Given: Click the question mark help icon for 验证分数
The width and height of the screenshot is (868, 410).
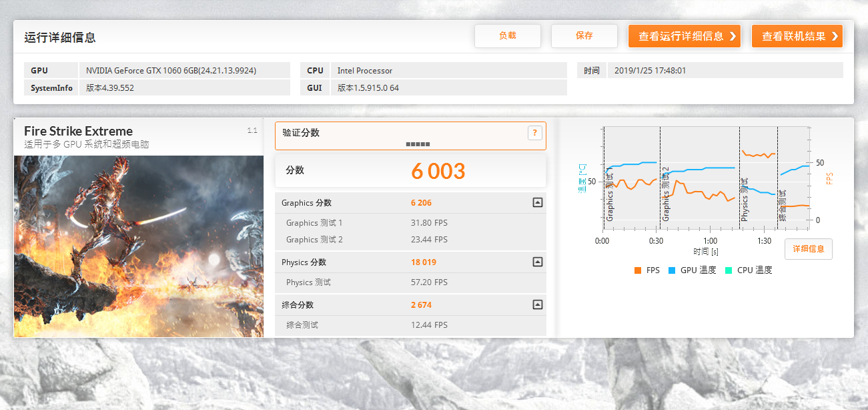Looking at the screenshot, I should (534, 133).
